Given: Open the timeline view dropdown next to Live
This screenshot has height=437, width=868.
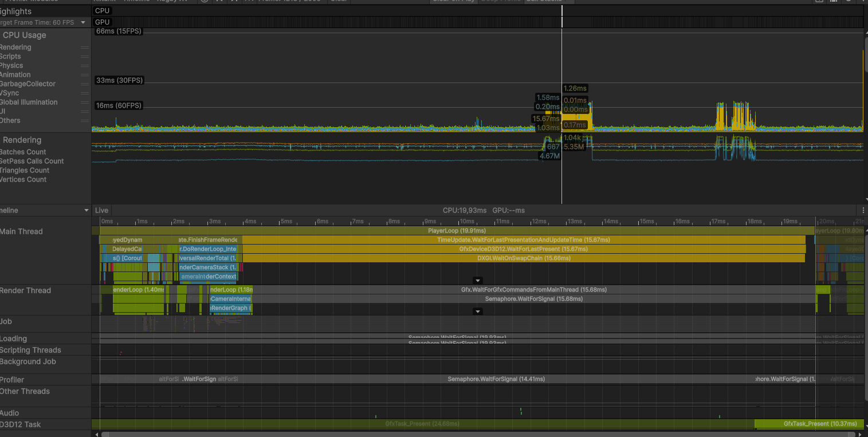Looking at the screenshot, I should (86, 210).
